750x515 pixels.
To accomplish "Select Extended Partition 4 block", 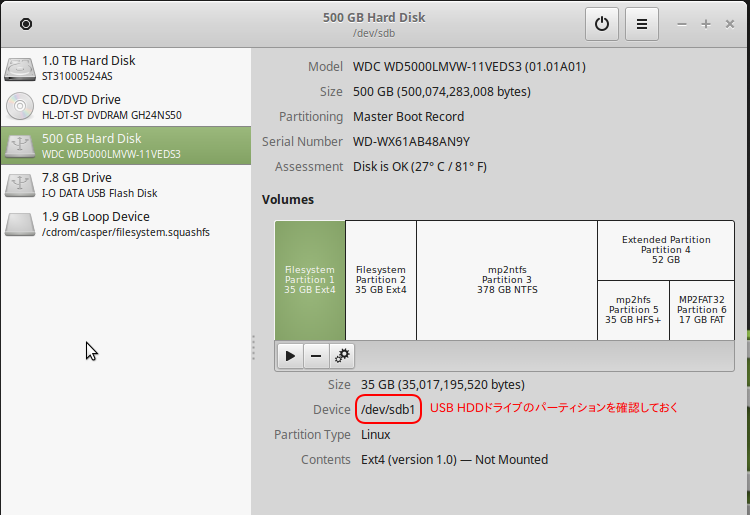I will tap(666, 250).
